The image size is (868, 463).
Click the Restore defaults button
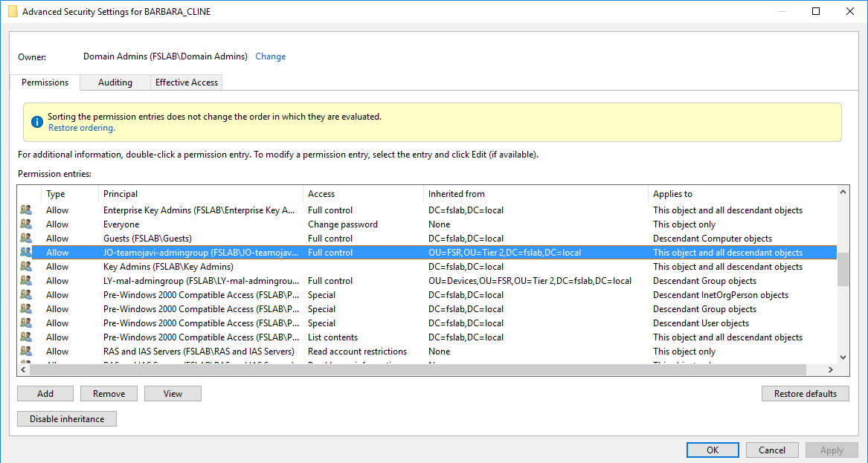[x=805, y=393]
